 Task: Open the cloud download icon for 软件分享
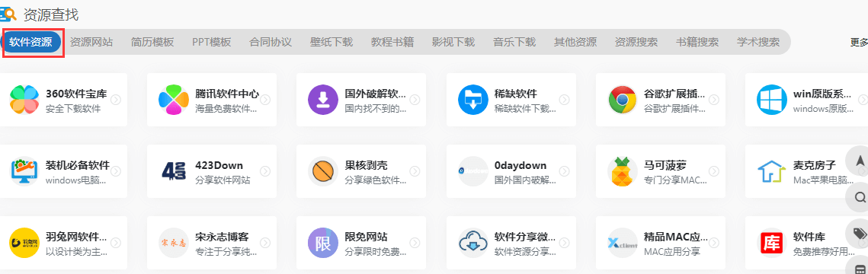(x=472, y=243)
